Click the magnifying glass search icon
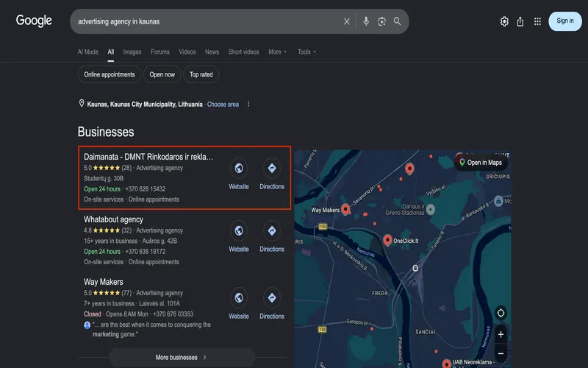Image resolution: width=588 pixels, height=368 pixels. tap(397, 21)
